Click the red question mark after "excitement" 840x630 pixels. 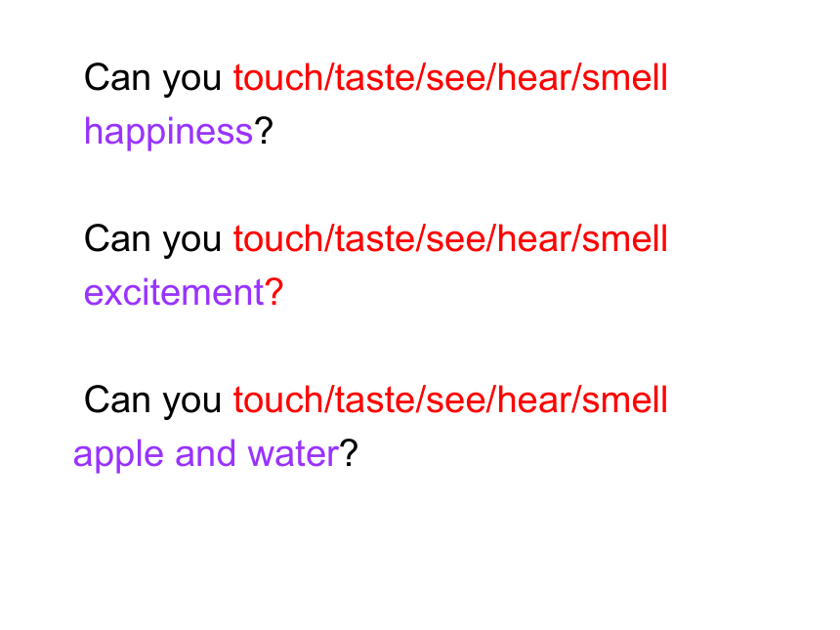[273, 292]
